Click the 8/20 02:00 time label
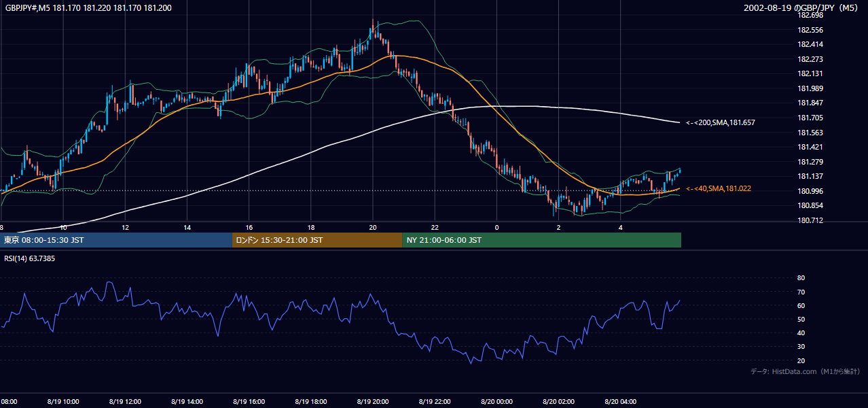 coord(558,402)
